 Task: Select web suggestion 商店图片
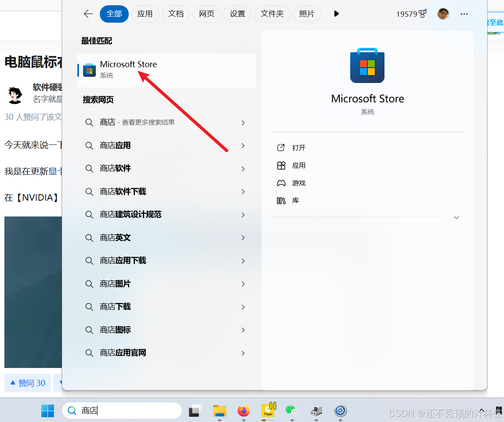coord(167,284)
